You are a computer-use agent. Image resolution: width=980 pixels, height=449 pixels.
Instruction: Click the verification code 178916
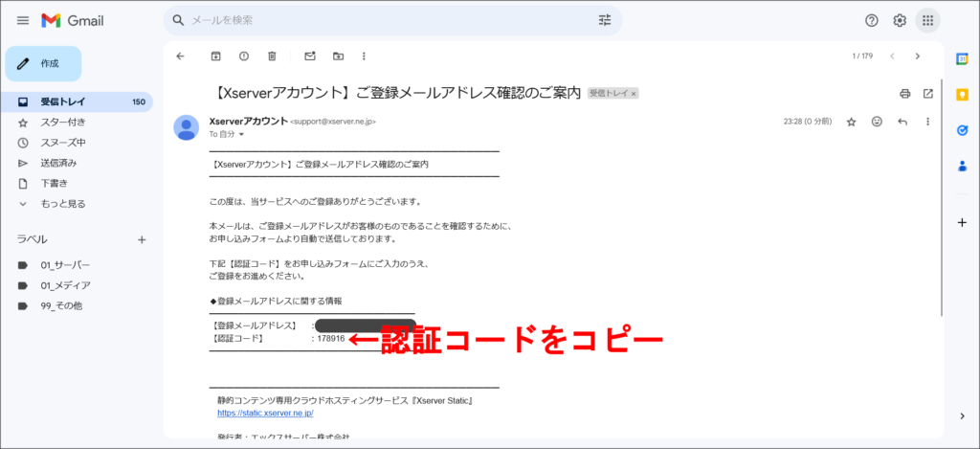(331, 338)
